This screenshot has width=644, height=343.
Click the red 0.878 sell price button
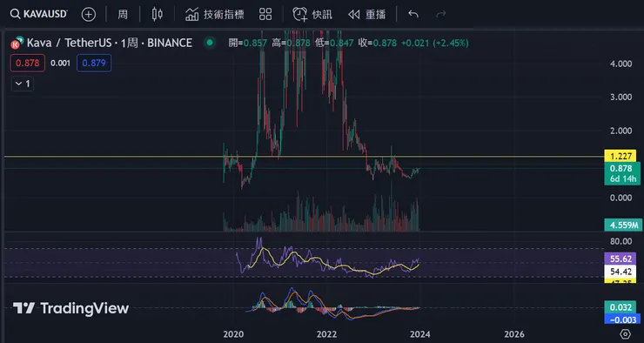[x=28, y=63]
